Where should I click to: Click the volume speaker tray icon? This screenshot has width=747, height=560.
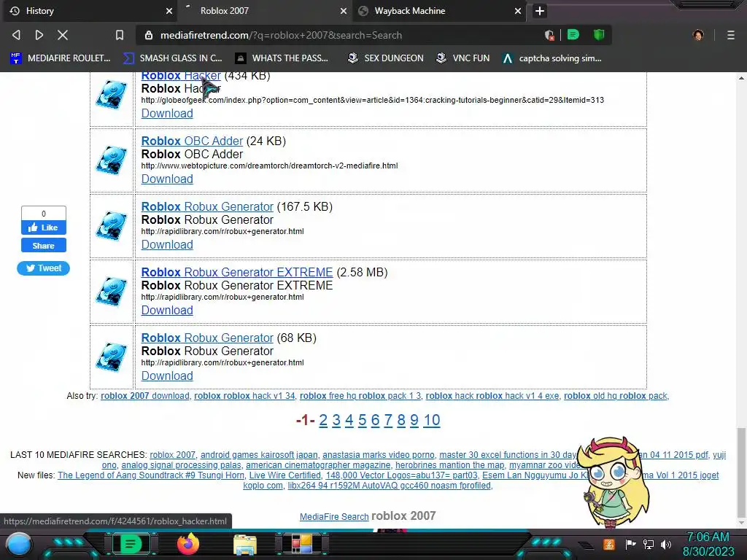pos(666,544)
